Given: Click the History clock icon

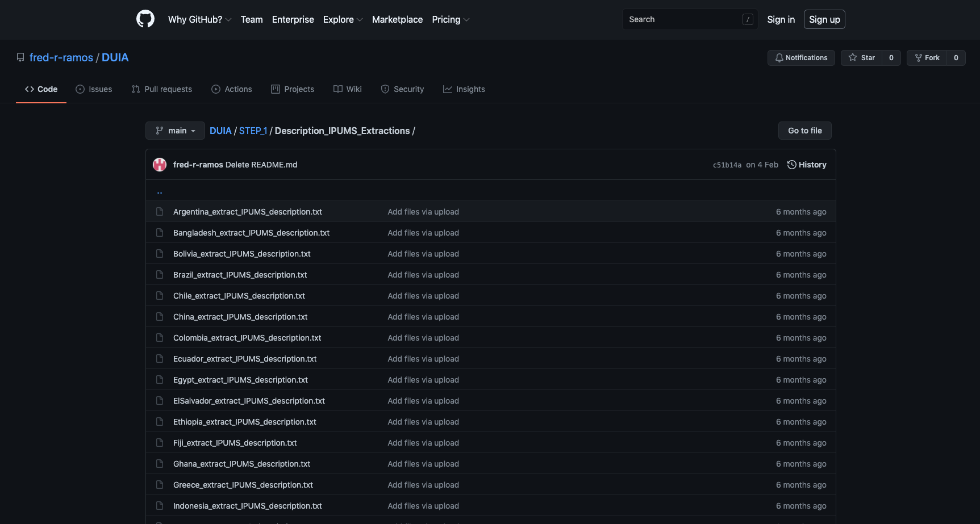Looking at the screenshot, I should tap(791, 165).
